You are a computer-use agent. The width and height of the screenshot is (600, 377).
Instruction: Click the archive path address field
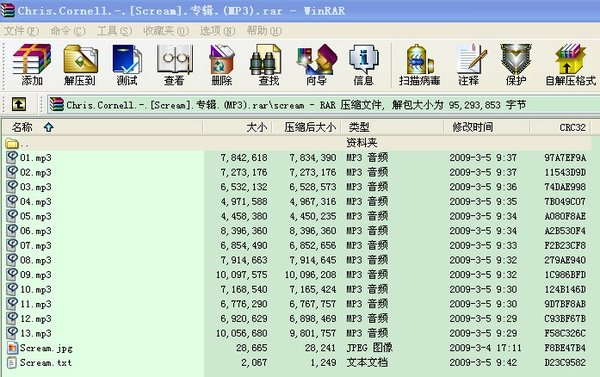323,104
